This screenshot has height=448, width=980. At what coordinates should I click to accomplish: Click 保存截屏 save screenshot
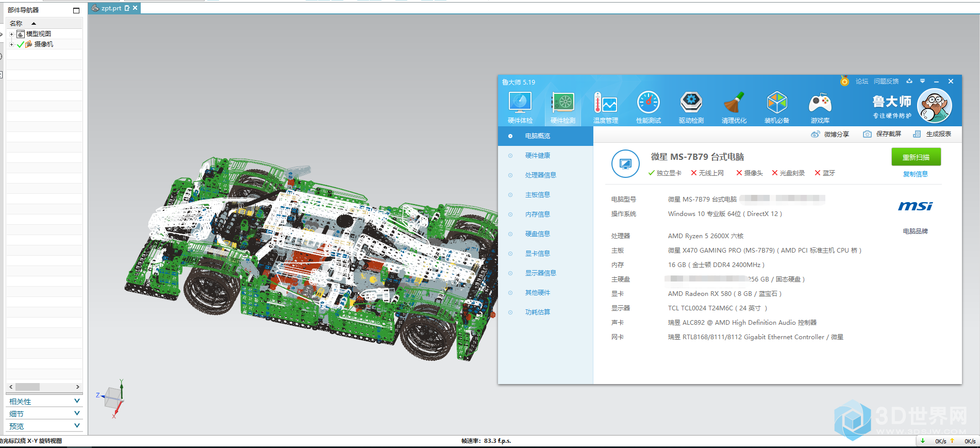click(x=882, y=134)
